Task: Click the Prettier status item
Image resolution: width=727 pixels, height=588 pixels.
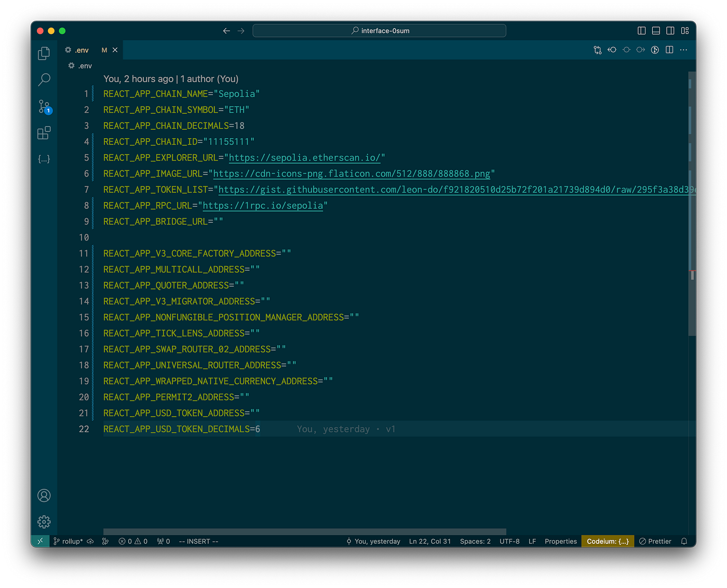Action: (655, 541)
